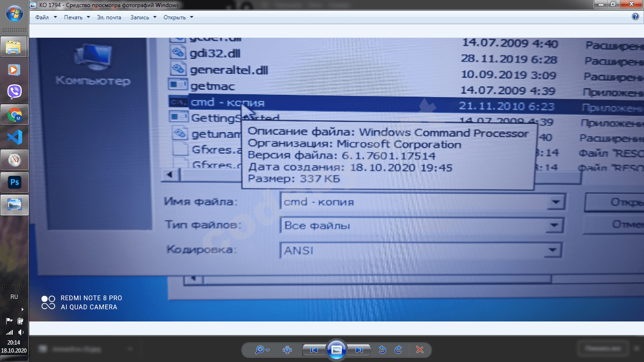The height and width of the screenshot is (362, 644).
Task: Launch Photoshop from the taskbar
Action: tap(14, 182)
